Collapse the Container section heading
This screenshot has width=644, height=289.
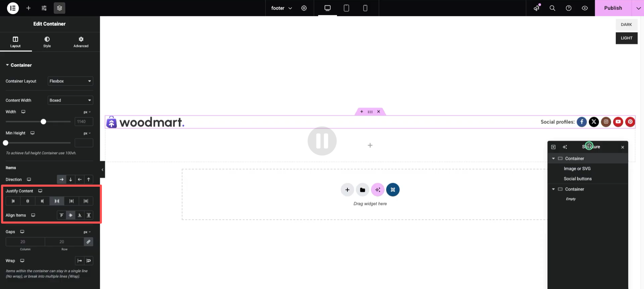click(19, 65)
